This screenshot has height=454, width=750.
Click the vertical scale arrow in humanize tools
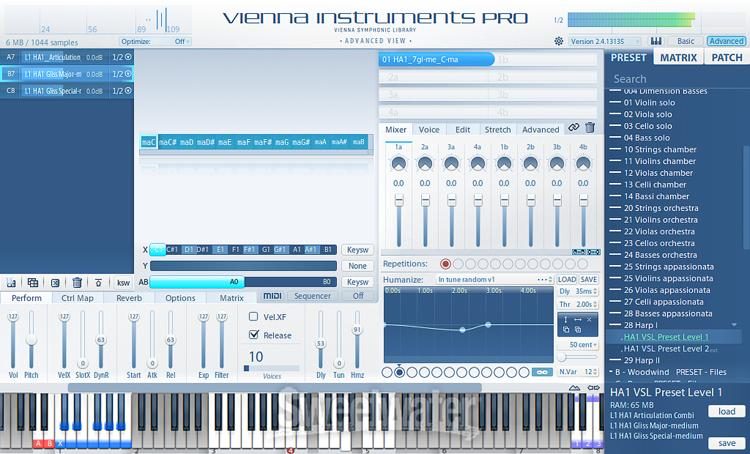[x=566, y=320]
